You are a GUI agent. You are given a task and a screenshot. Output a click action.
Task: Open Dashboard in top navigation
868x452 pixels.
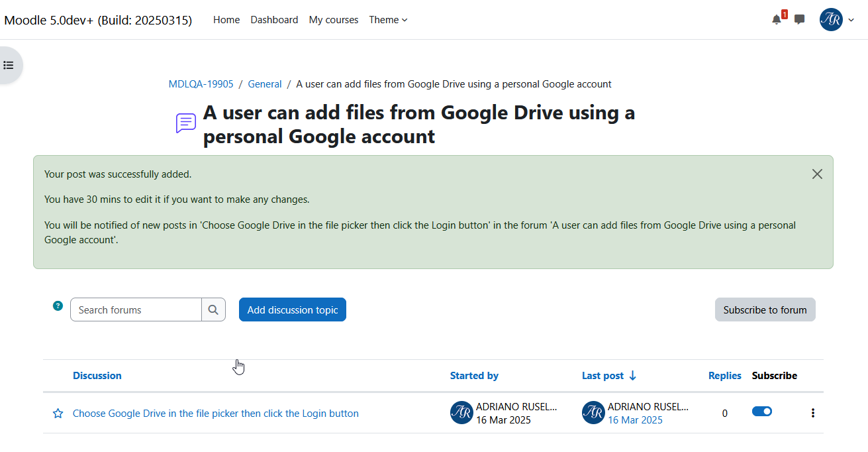click(x=274, y=20)
